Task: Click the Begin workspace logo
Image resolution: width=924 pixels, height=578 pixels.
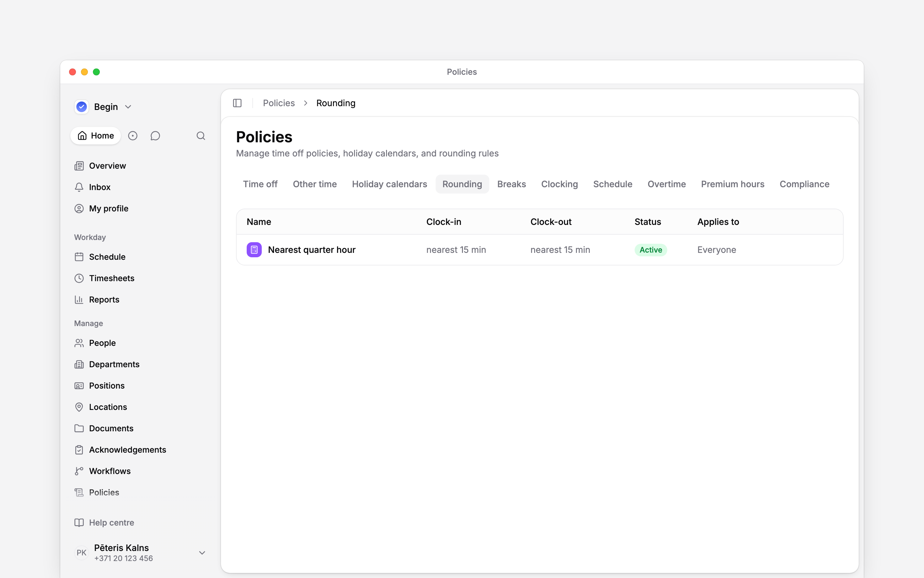Action: [82, 107]
